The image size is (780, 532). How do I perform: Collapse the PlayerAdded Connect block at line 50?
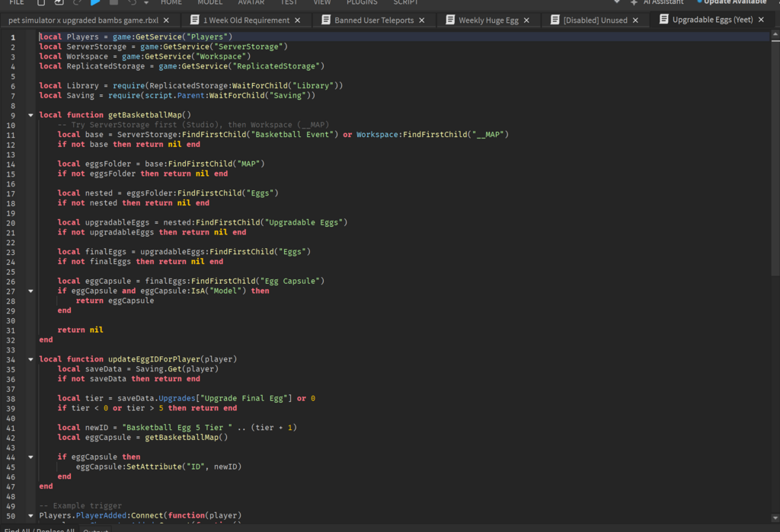pos(30,515)
